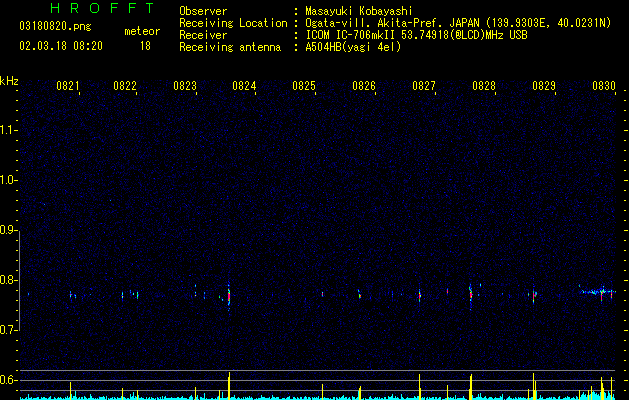Image resolution: width=629 pixels, height=400 pixels.
Task: Click the kHz axis unit label
Action: tap(9, 81)
